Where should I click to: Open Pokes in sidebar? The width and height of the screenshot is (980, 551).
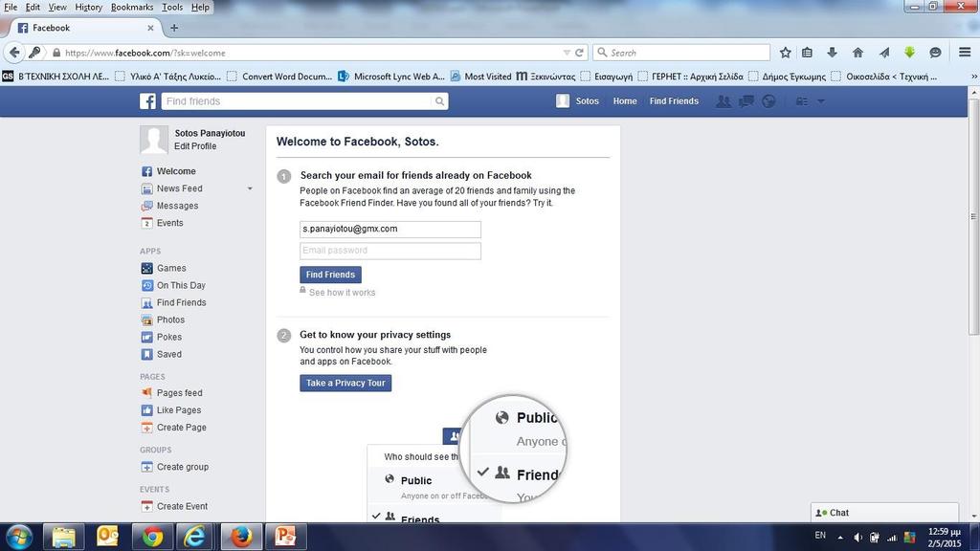168,338
